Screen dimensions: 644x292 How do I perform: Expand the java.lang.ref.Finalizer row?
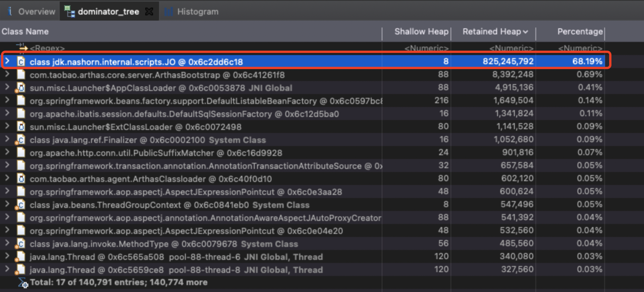pyautogui.click(x=7, y=139)
